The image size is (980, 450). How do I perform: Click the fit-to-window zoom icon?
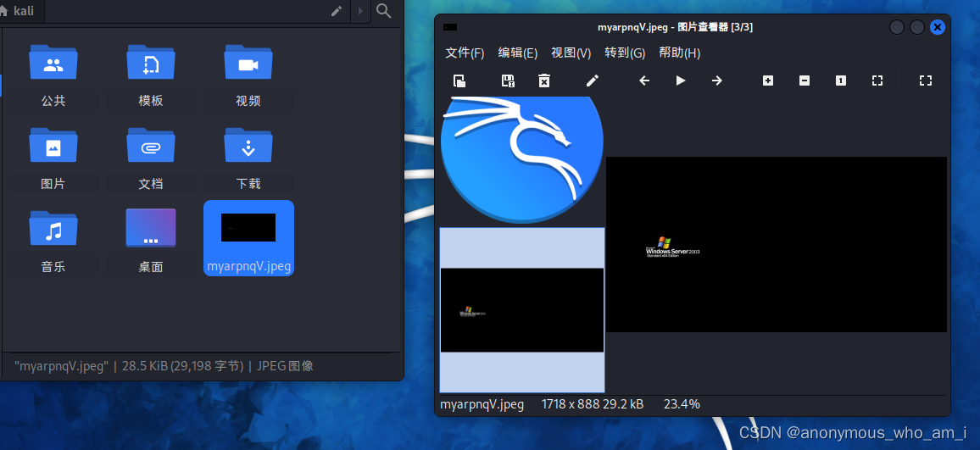click(x=877, y=81)
